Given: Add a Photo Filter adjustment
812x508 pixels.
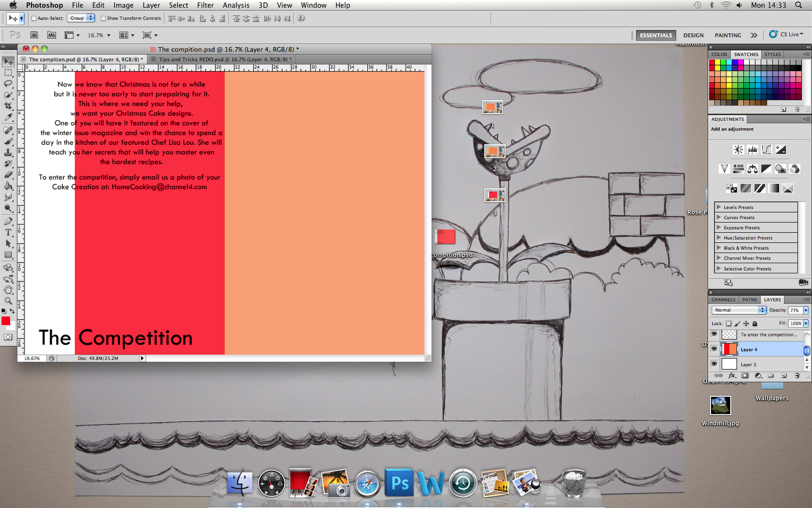Looking at the screenshot, I should tap(781, 169).
